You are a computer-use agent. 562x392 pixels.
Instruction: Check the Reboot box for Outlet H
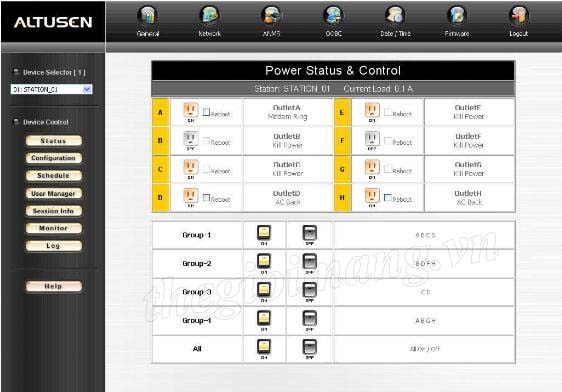tap(387, 197)
